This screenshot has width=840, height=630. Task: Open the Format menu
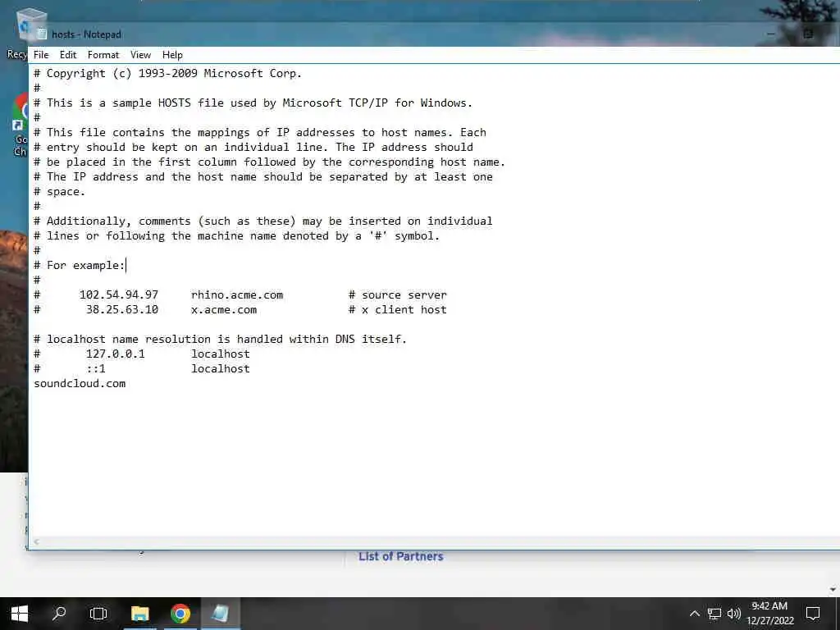(103, 55)
